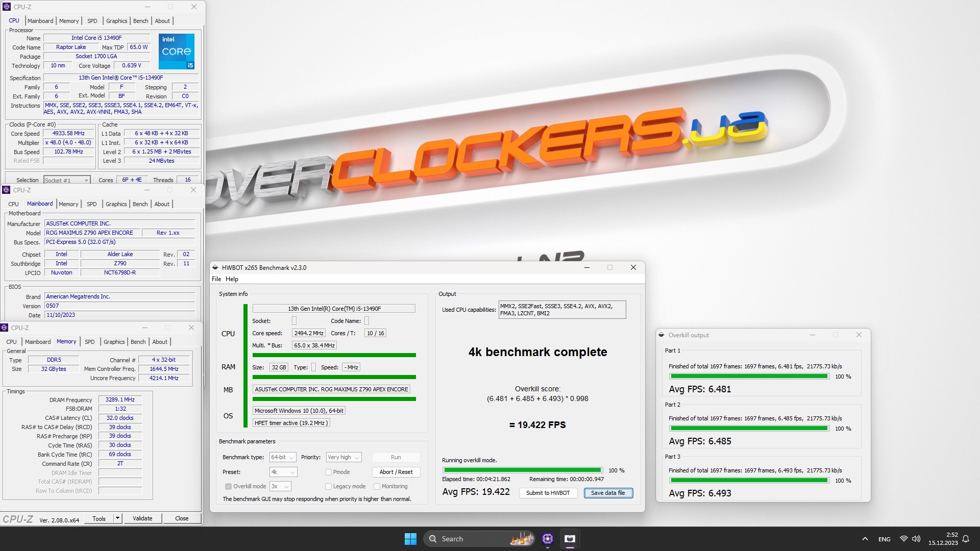Viewport: 980px width, 551px height.
Task: Open About tab in Memory CPU-Z window
Action: (x=160, y=342)
